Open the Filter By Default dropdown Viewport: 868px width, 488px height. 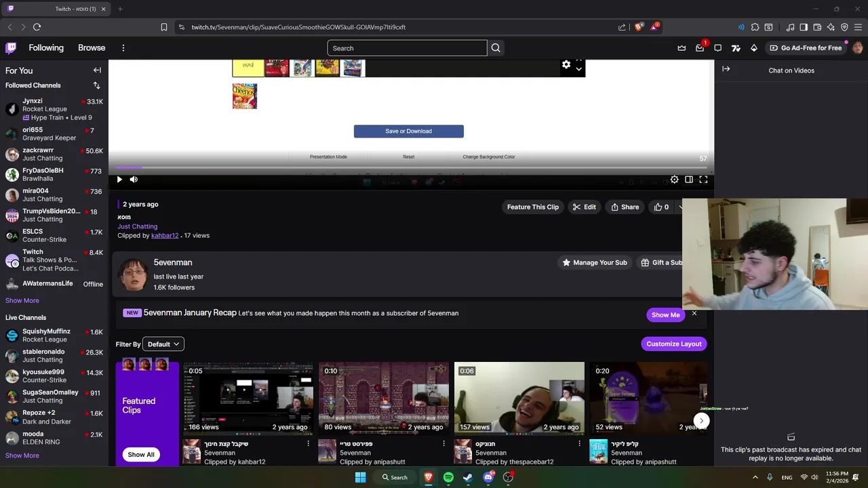163,344
